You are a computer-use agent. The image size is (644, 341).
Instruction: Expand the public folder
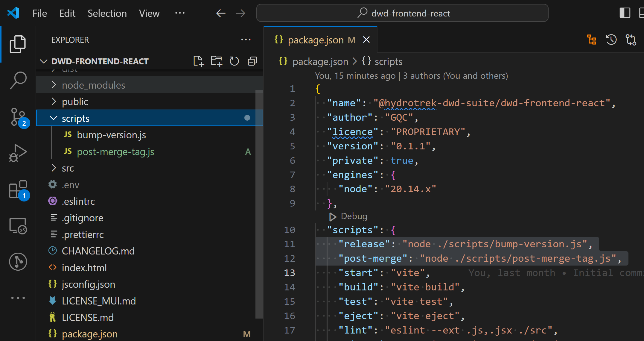point(149,102)
